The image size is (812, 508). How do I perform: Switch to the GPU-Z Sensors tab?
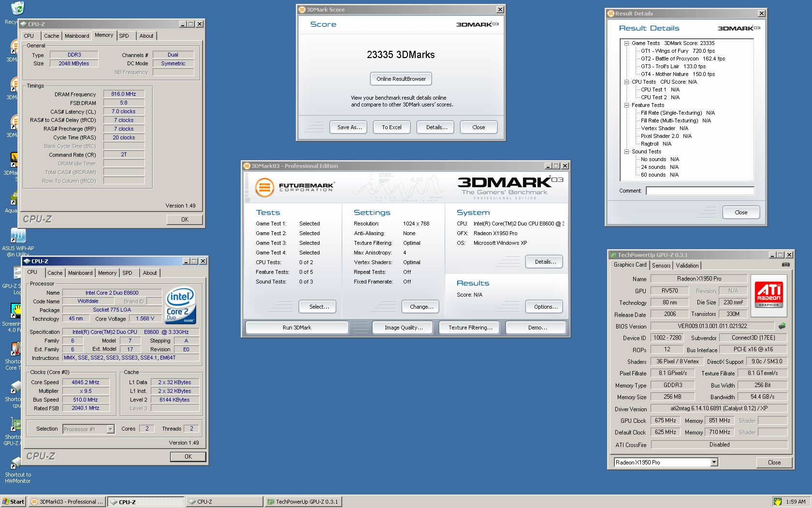point(661,266)
